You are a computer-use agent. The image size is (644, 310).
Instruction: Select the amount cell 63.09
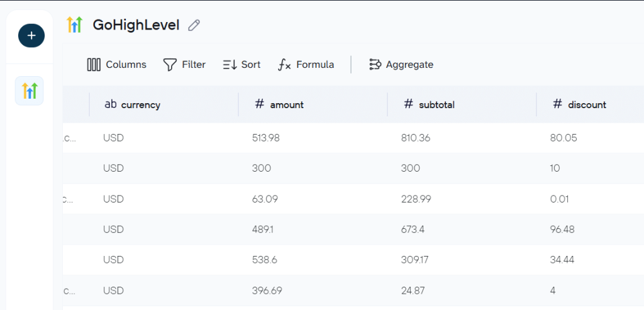265,199
